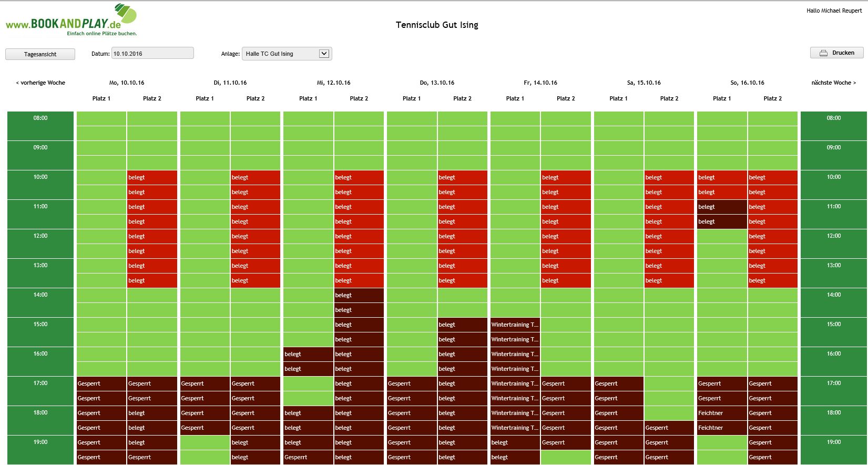Viewport: 868px width, 465px height.
Task: Open the Anlage dropdown arrow
Action: [x=324, y=54]
